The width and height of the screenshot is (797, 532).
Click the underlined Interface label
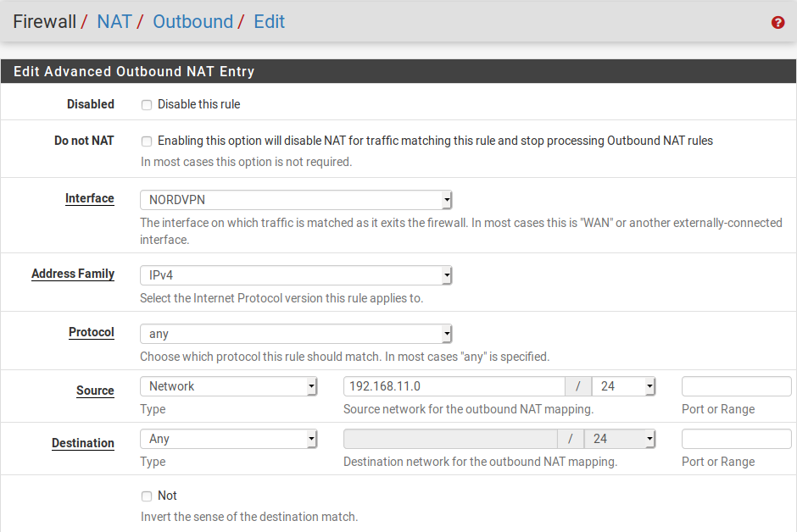89,198
